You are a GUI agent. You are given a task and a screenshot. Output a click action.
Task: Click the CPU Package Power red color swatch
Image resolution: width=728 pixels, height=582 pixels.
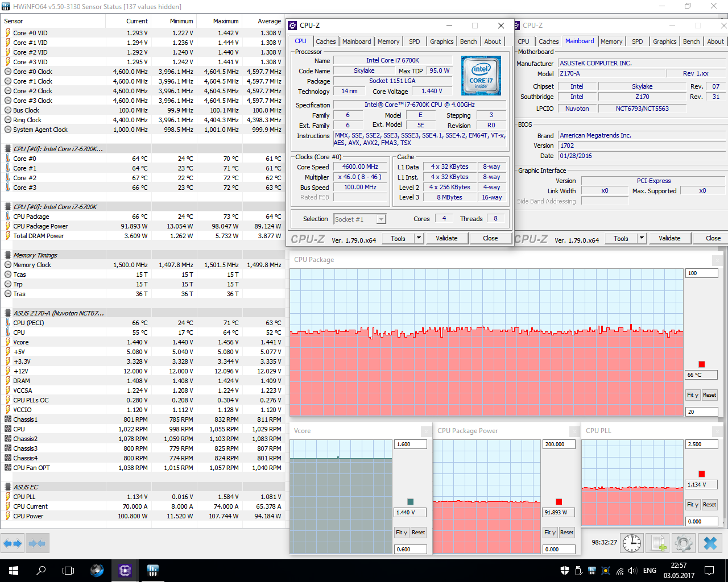tap(559, 502)
